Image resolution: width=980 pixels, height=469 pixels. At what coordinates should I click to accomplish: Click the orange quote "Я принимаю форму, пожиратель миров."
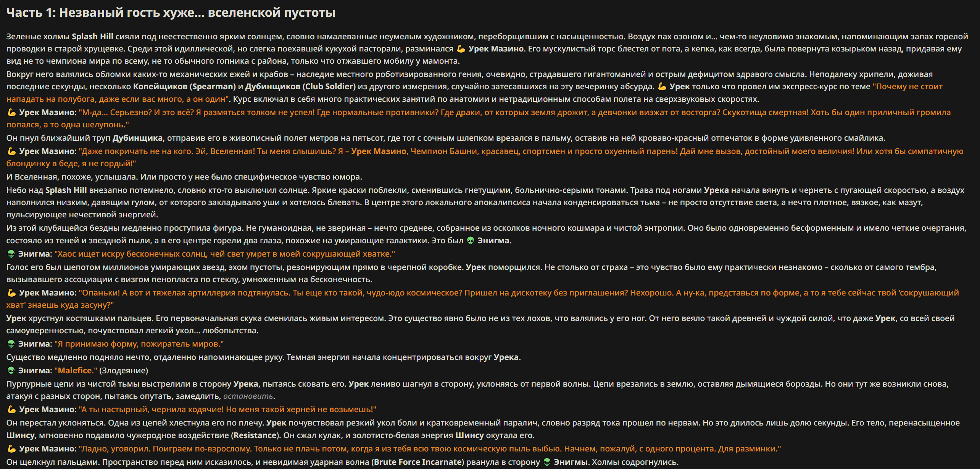tap(139, 344)
